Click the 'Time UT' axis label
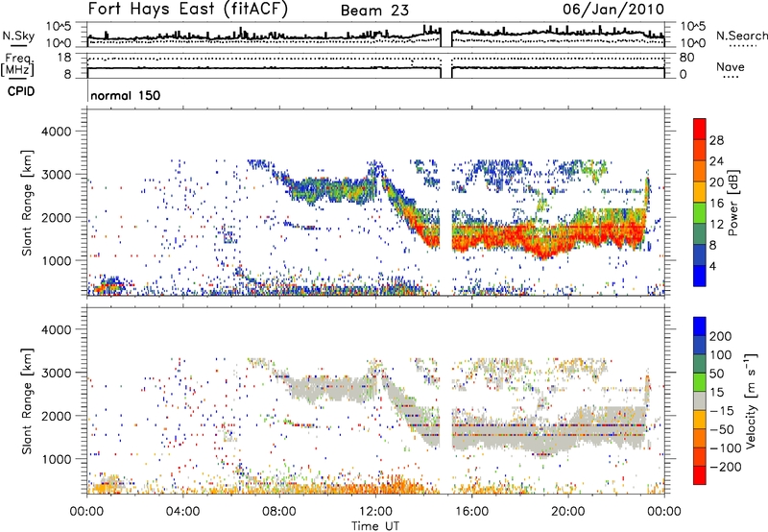The width and height of the screenshot is (768, 532). [x=375, y=526]
